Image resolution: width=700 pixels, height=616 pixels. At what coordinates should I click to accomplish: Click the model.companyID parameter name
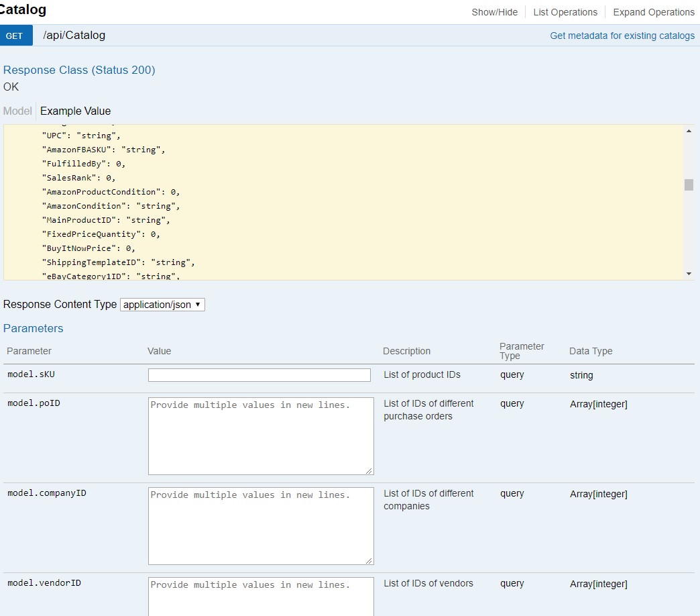click(47, 493)
